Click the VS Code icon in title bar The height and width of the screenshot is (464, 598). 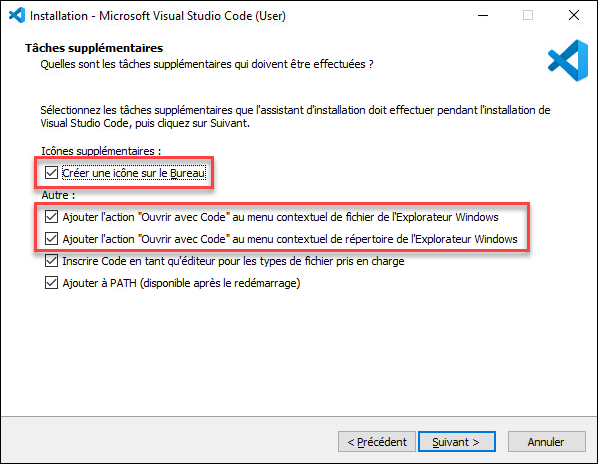click(17, 15)
